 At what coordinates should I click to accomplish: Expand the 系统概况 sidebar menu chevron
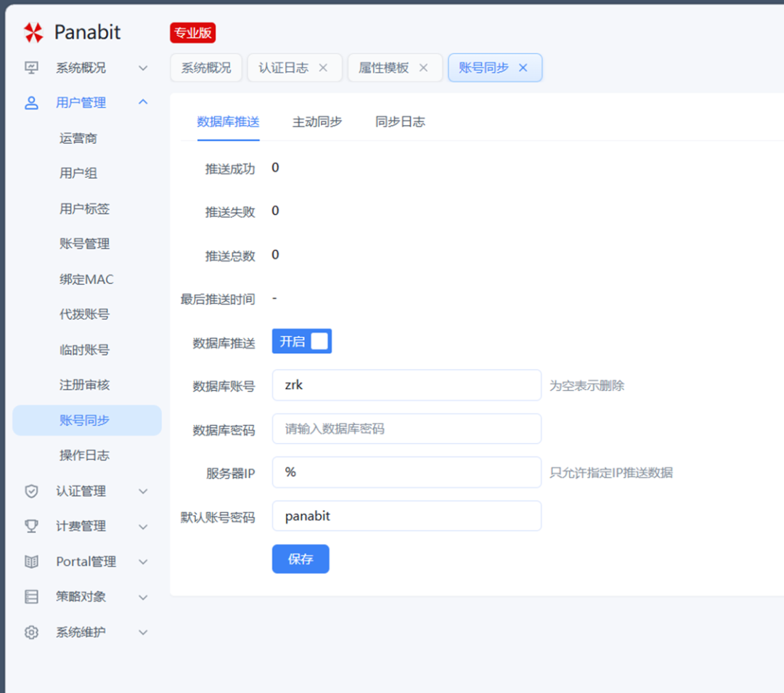click(x=143, y=68)
